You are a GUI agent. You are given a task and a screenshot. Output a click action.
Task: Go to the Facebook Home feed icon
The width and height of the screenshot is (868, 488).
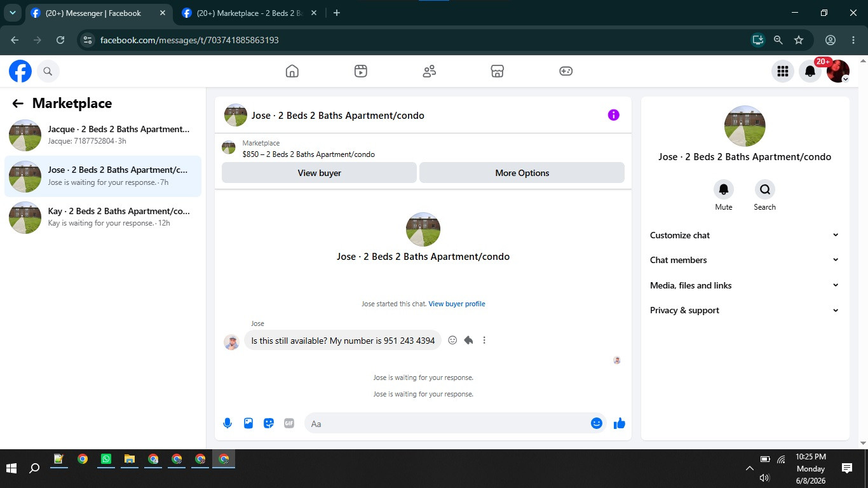click(x=292, y=71)
